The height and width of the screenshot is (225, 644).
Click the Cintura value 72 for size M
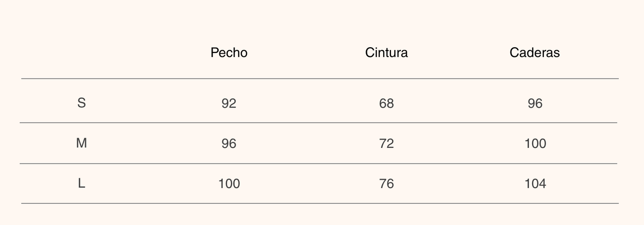point(386,144)
